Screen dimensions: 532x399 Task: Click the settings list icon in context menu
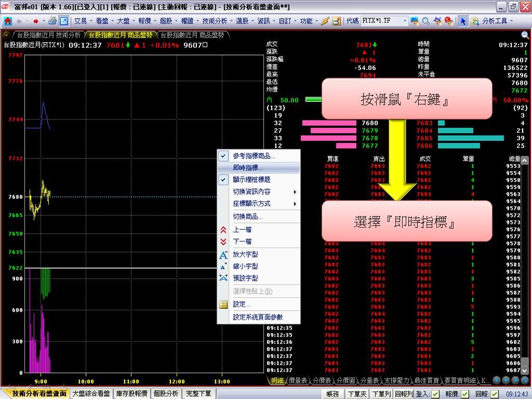tap(223, 304)
